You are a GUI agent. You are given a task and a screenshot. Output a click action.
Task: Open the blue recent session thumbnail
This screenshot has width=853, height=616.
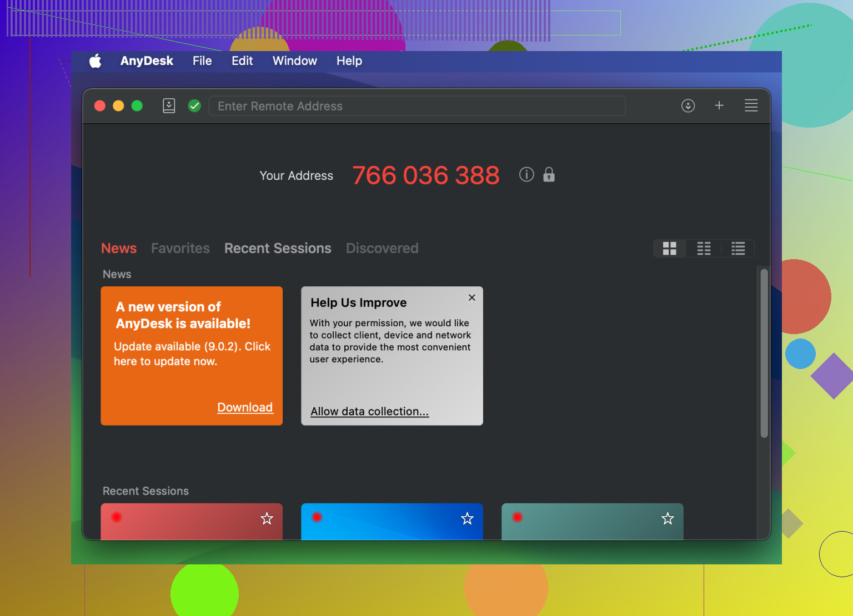[x=392, y=522]
